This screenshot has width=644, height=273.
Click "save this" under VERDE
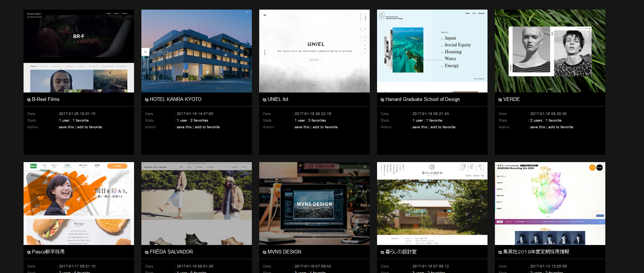click(538, 127)
